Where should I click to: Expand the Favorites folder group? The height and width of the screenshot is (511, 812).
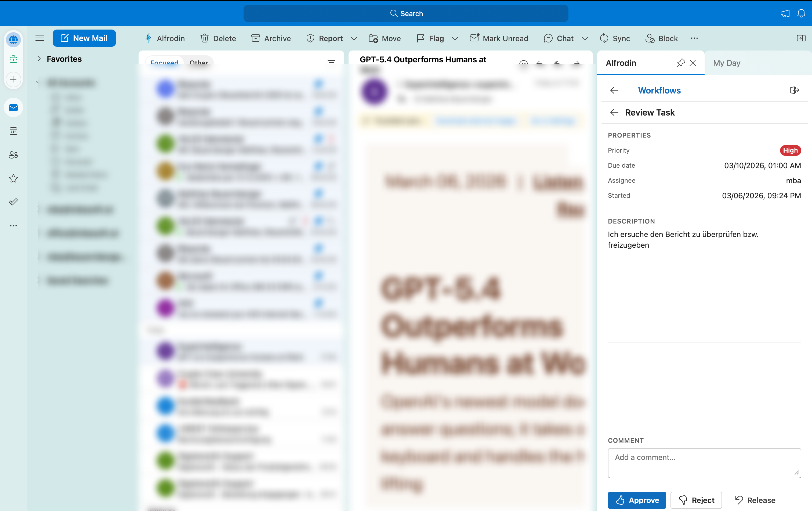(39, 59)
